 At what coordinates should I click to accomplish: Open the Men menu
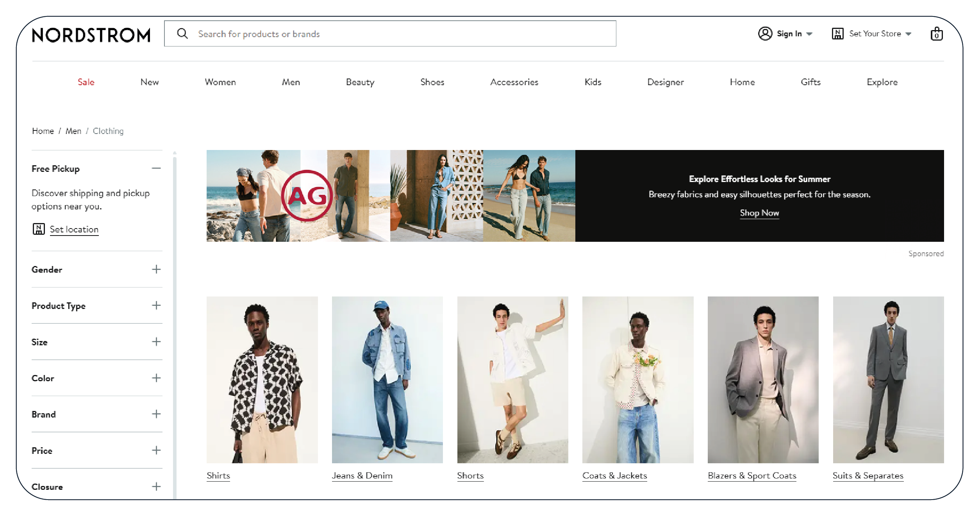click(x=291, y=82)
